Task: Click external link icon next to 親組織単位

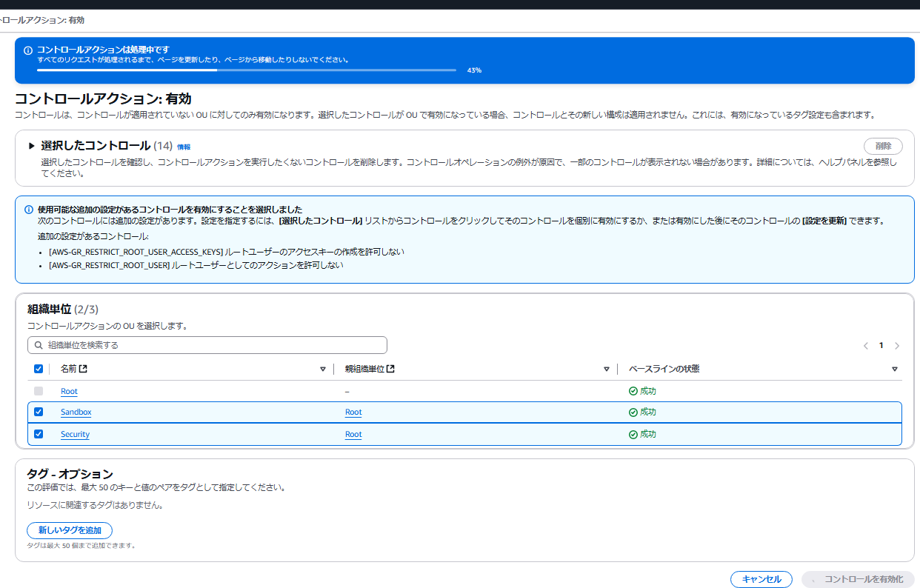Action: [x=390, y=369]
